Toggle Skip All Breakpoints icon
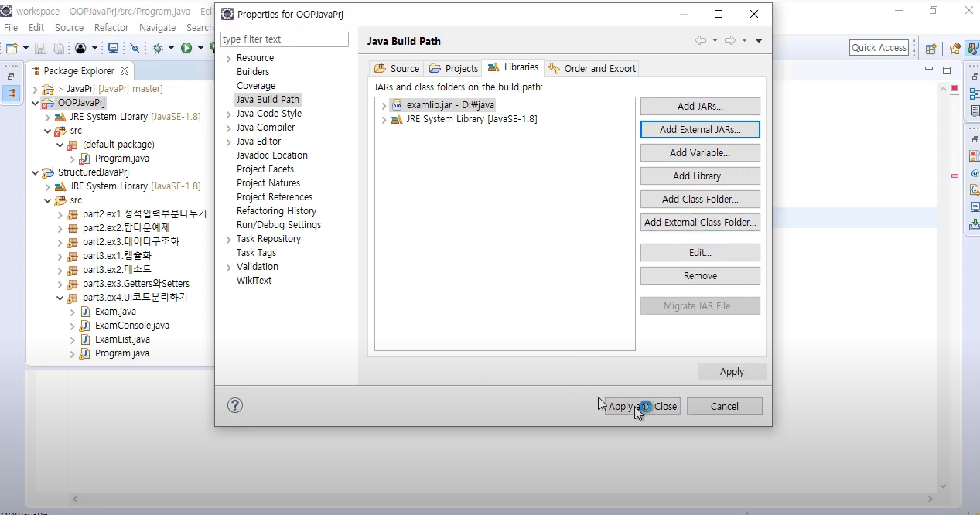The image size is (980, 515). tap(135, 48)
